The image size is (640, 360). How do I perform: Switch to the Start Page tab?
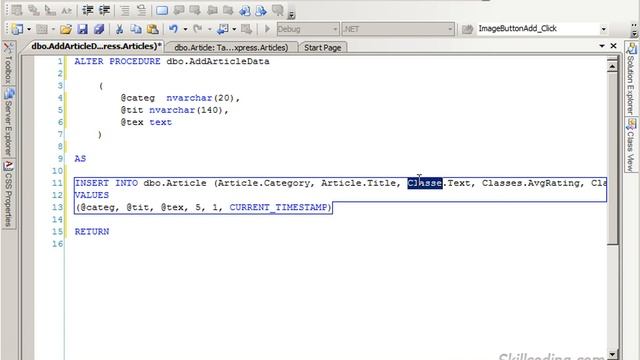point(322,47)
